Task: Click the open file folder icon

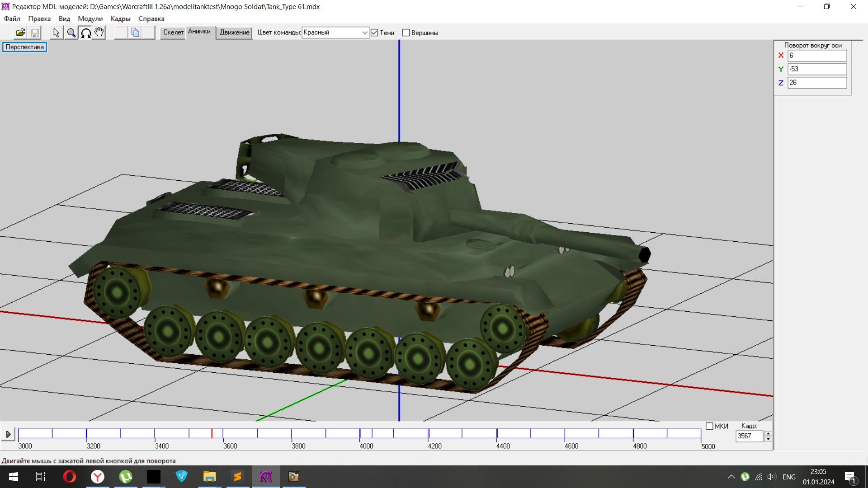Action: point(20,33)
